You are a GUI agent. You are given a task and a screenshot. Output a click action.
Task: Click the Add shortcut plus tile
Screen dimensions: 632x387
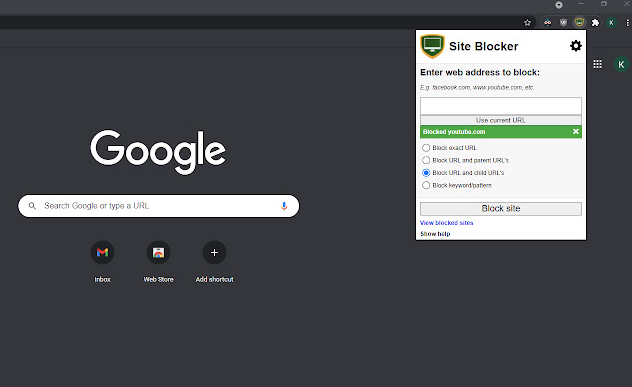tap(214, 252)
